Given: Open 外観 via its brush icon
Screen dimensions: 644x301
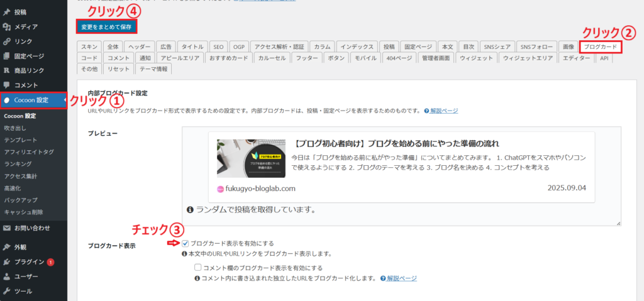Looking at the screenshot, I should (x=7, y=247).
